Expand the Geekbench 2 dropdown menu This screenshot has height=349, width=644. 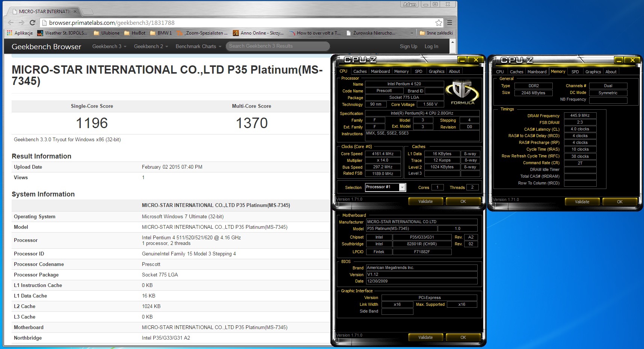click(x=151, y=46)
